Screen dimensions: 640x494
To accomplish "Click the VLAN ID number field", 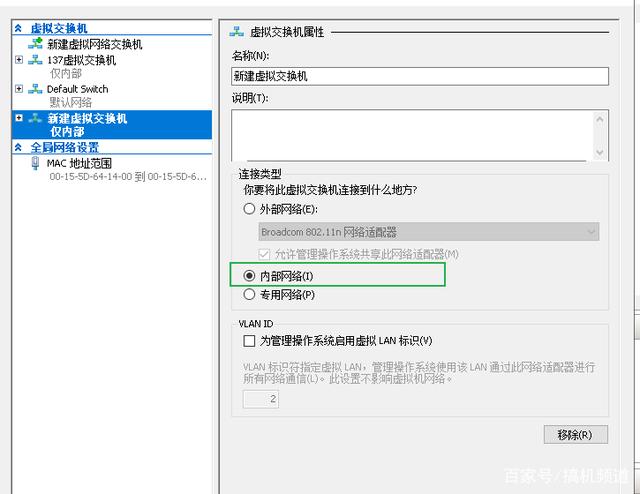I will 261,399.
